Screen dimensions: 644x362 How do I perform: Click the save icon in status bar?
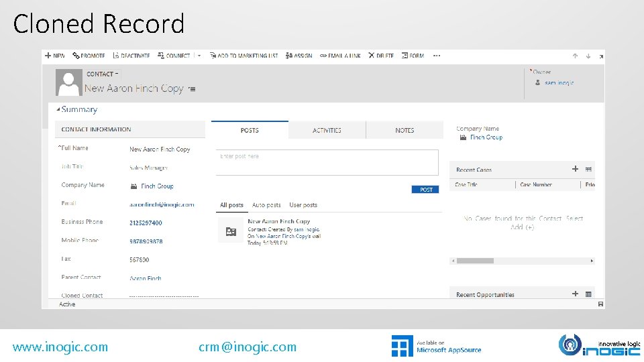tap(600, 304)
